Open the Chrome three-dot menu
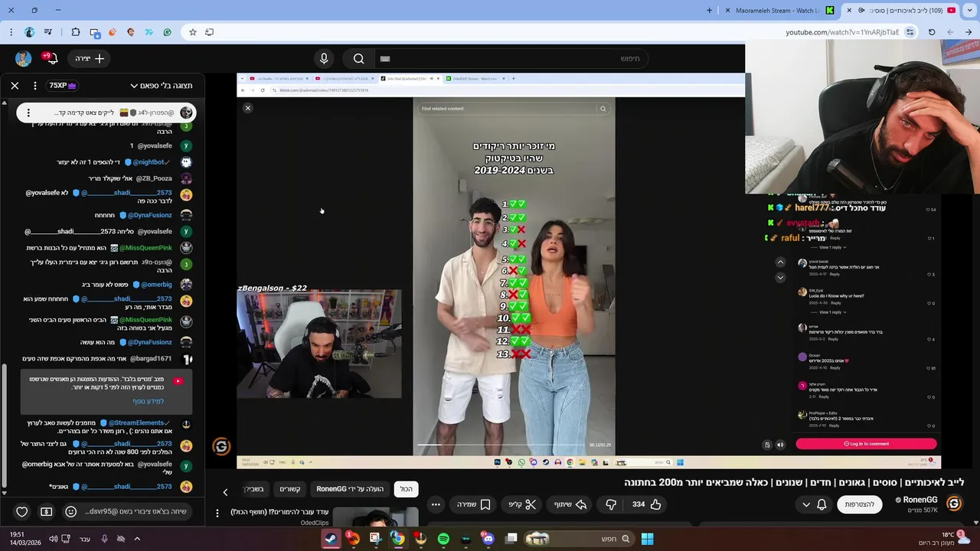The image size is (980, 551). point(11,32)
